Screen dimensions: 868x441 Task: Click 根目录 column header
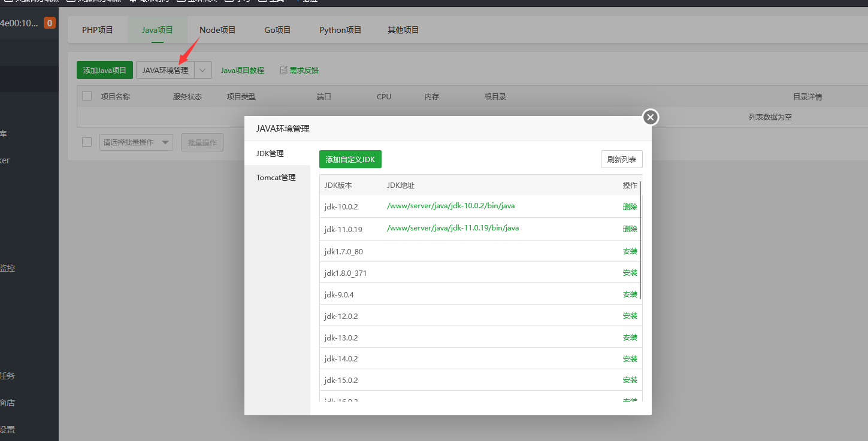coord(495,96)
